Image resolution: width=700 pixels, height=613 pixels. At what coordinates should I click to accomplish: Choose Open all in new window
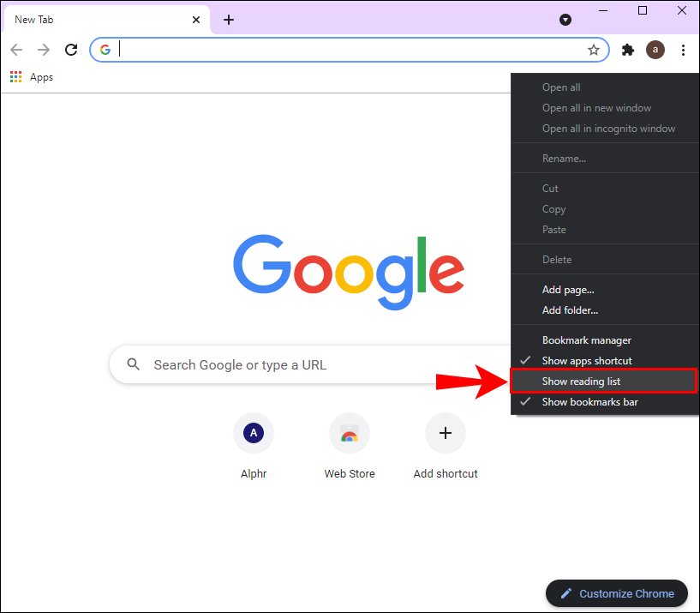pyautogui.click(x=605, y=108)
